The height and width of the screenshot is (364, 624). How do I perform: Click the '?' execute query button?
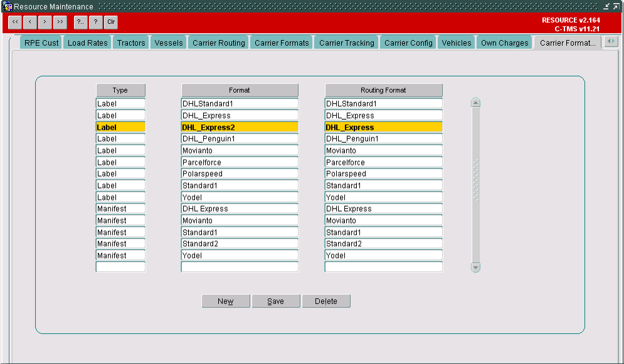coord(95,22)
